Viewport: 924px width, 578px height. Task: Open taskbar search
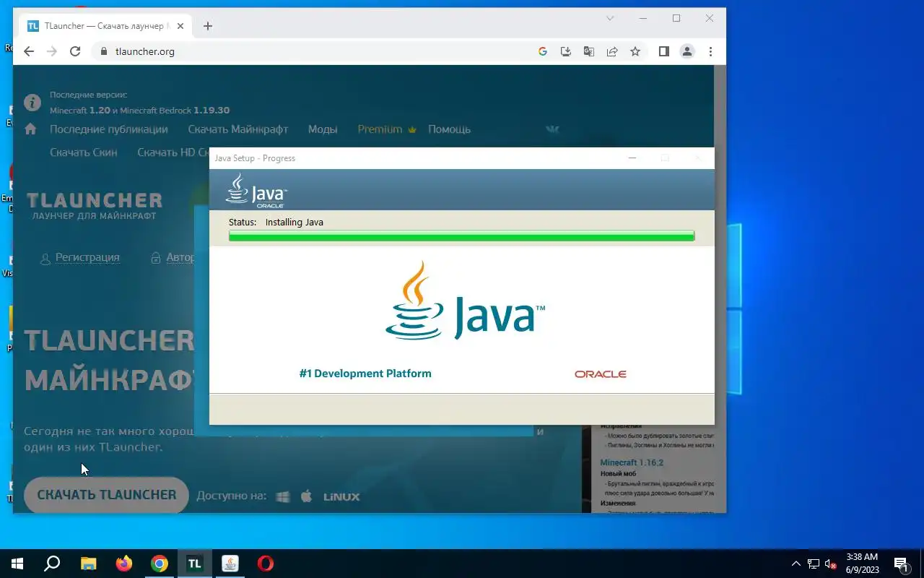pos(52,564)
